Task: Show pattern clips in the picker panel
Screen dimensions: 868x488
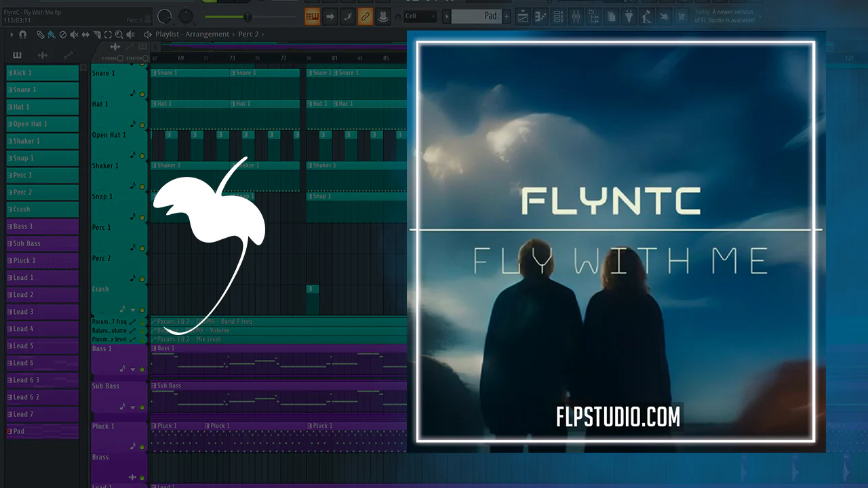Action: click(x=17, y=55)
